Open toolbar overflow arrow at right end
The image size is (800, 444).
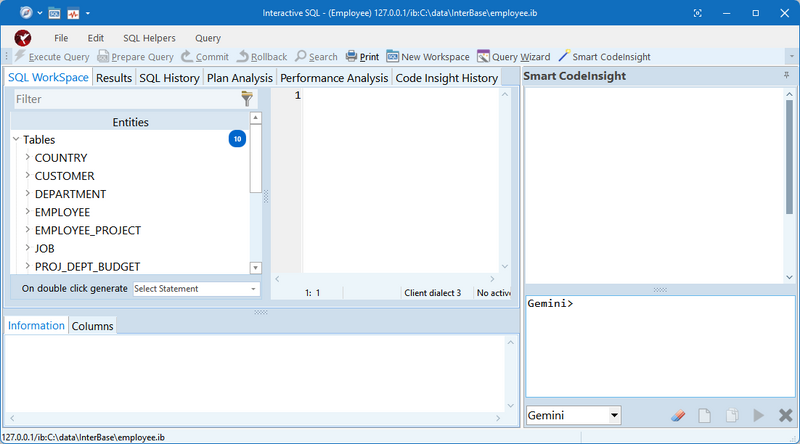[792, 57]
